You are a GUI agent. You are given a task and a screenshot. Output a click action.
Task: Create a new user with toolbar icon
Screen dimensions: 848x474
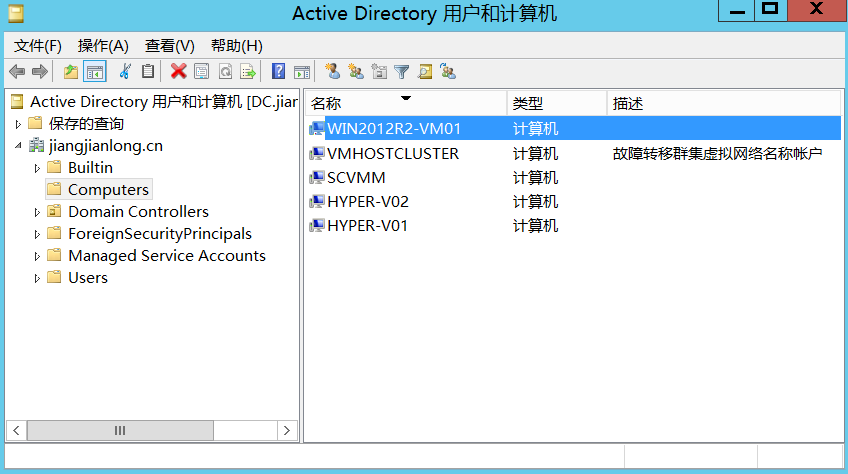[332, 71]
